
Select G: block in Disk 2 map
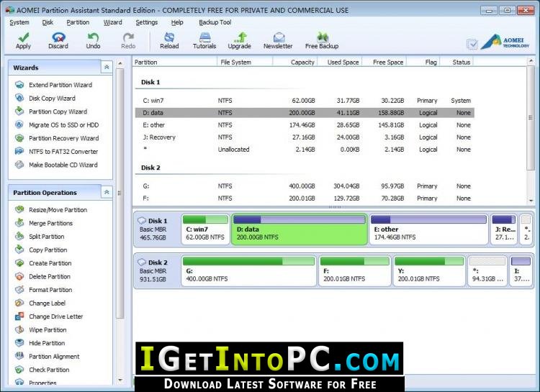[248, 271]
